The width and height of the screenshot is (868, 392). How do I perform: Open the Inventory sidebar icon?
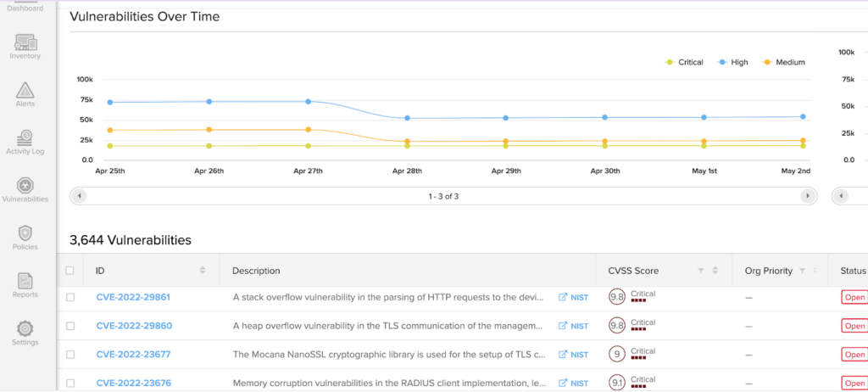click(x=25, y=42)
